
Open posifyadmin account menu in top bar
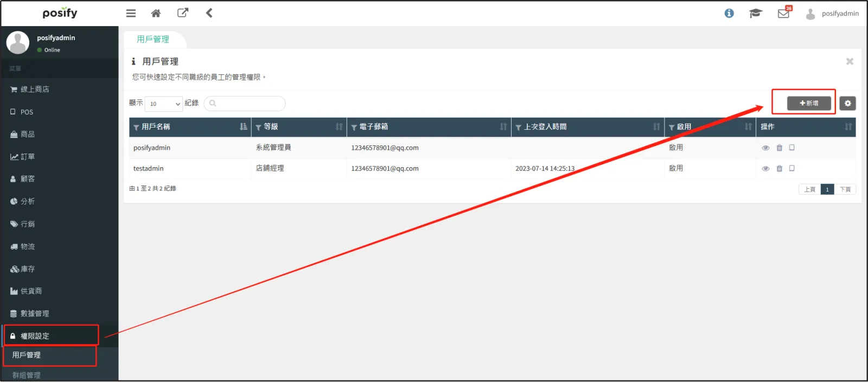(832, 14)
